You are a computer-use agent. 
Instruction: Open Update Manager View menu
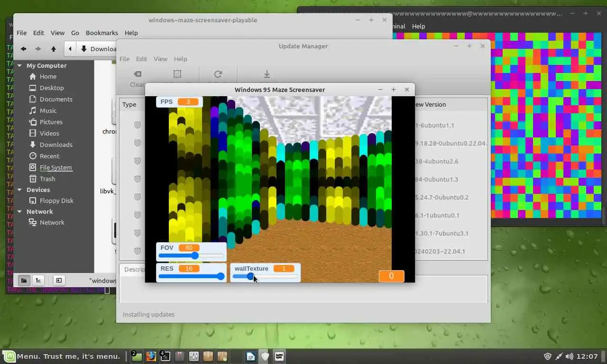[x=160, y=59]
